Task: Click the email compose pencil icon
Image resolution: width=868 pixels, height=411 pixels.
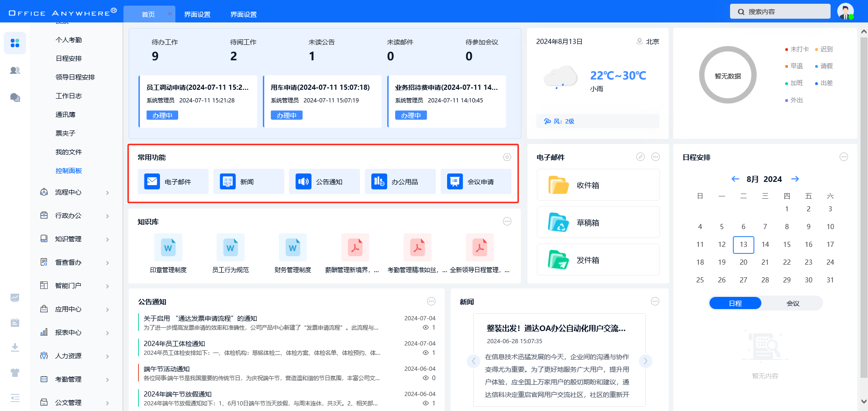Action: 640,157
